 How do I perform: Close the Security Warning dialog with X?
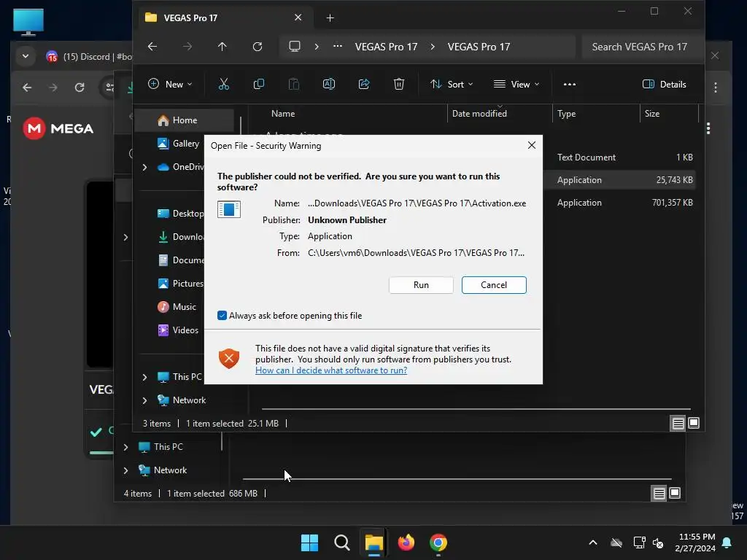pyautogui.click(x=532, y=145)
